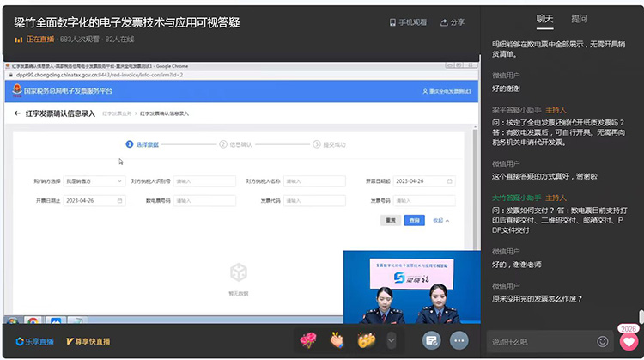Open the notes panel icon
The image size is (644, 360).
[x=431, y=340]
